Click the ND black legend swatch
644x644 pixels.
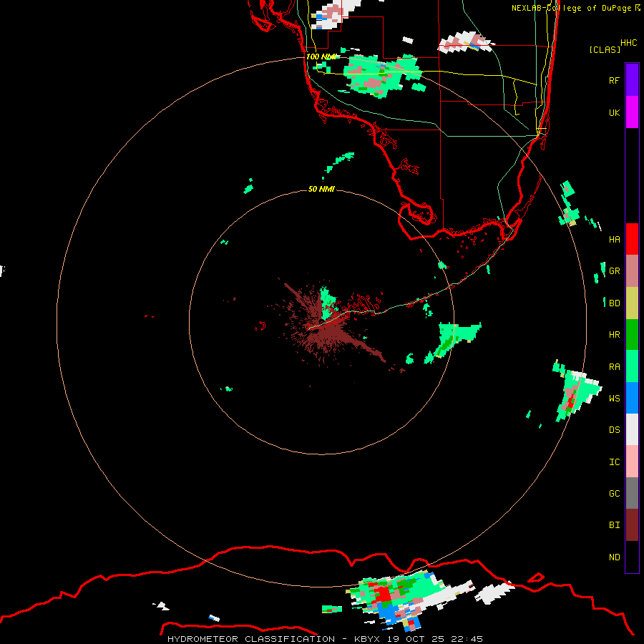pyautogui.click(x=632, y=557)
